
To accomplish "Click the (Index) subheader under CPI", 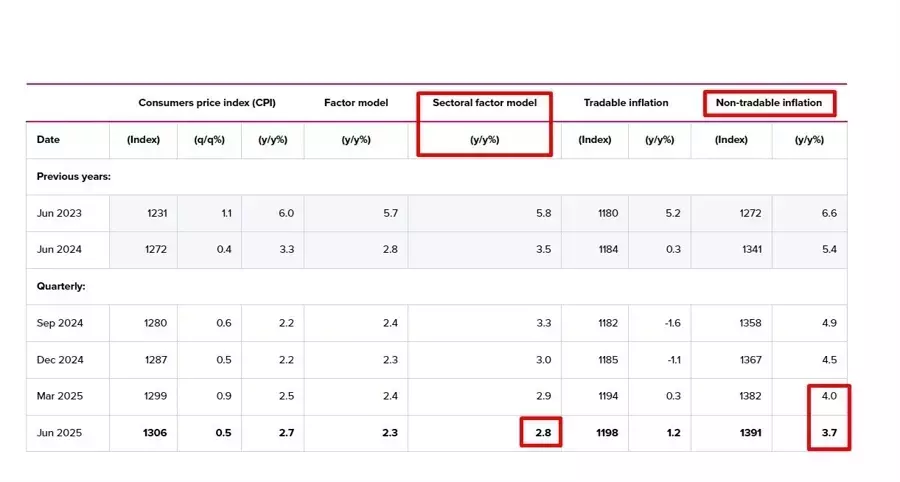I will tap(143, 139).
